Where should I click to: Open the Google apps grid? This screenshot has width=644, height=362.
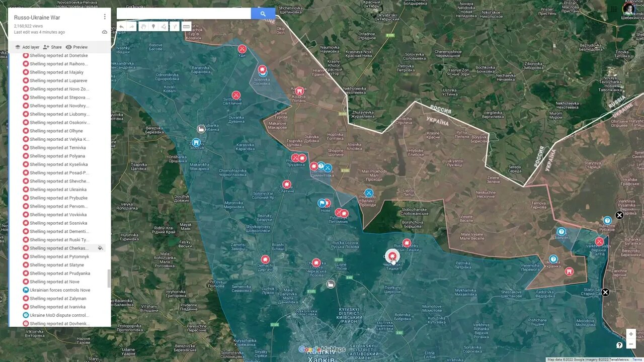[614, 9]
